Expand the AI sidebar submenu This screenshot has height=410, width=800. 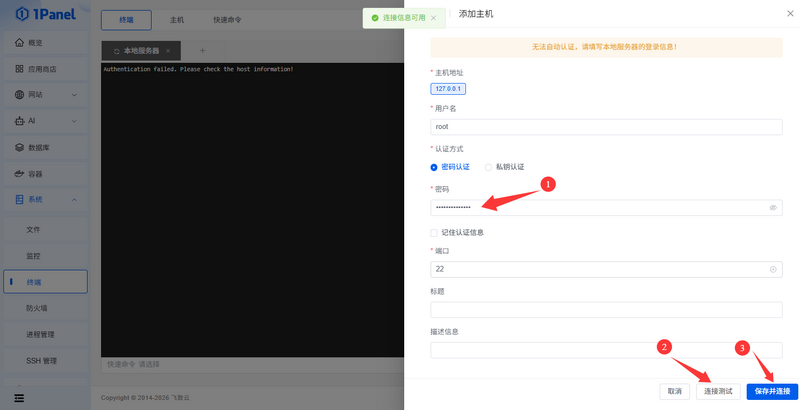(x=45, y=121)
